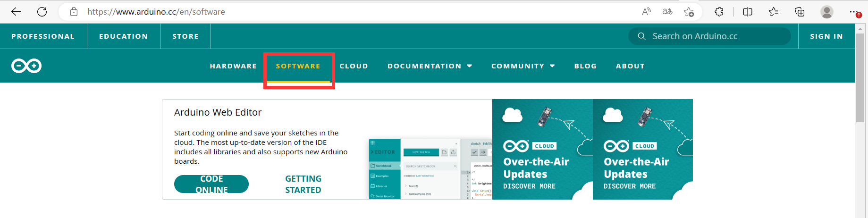Add page to favorites star icon
Viewport: 868px width, 218px height.
point(689,12)
